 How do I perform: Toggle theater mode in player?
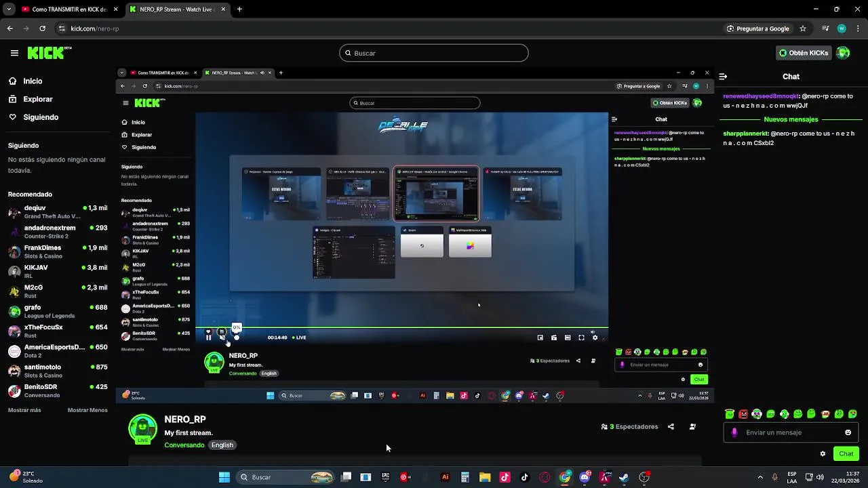568,338
